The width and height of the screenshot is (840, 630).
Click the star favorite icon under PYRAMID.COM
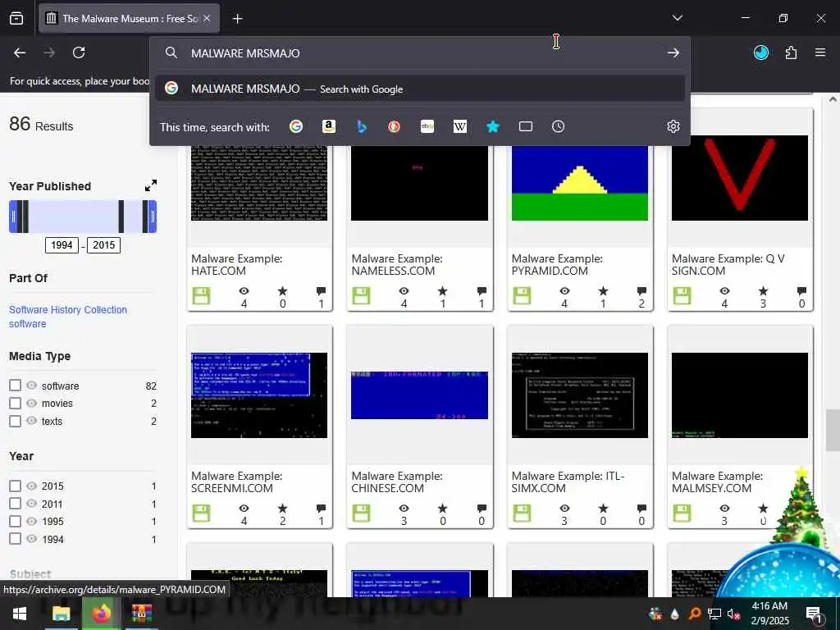[603, 291]
